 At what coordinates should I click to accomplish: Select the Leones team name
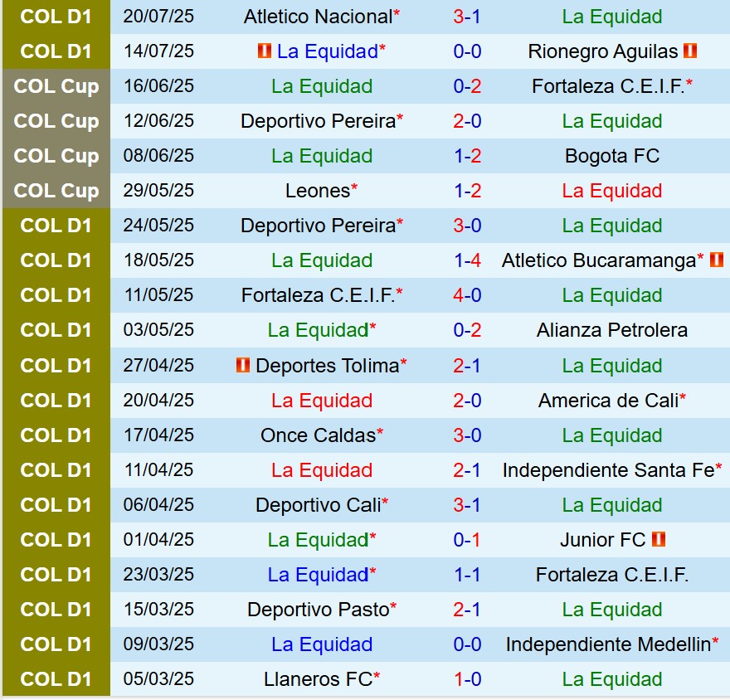(318, 191)
